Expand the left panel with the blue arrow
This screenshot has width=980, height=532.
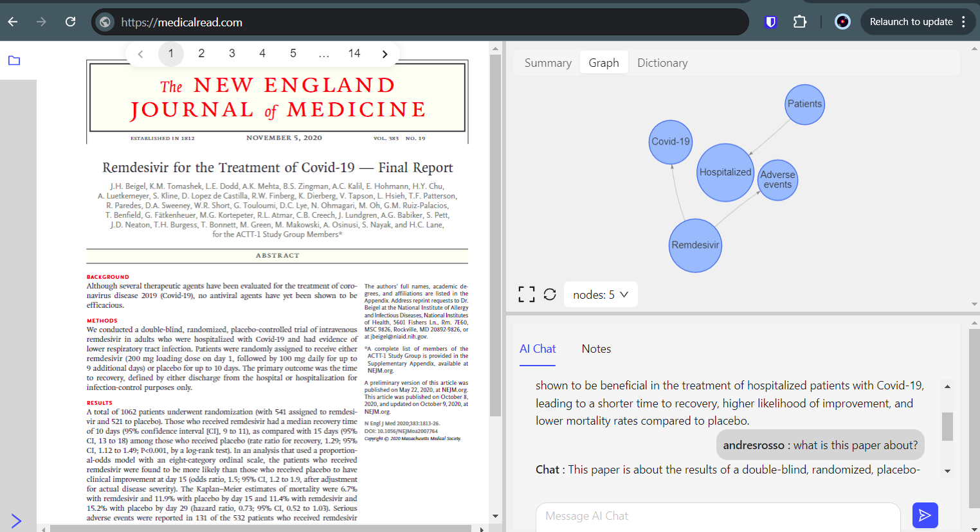pyautogui.click(x=15, y=521)
